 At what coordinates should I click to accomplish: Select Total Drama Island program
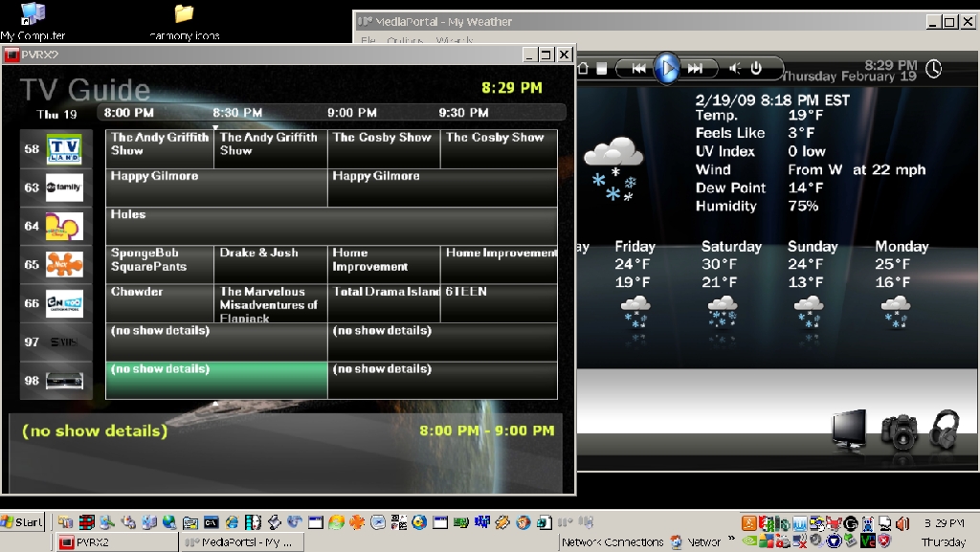[384, 303]
